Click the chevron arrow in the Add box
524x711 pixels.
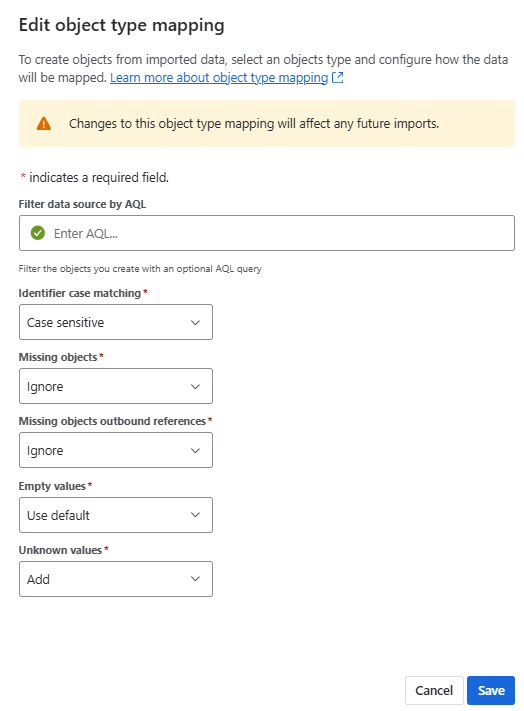pyautogui.click(x=195, y=579)
